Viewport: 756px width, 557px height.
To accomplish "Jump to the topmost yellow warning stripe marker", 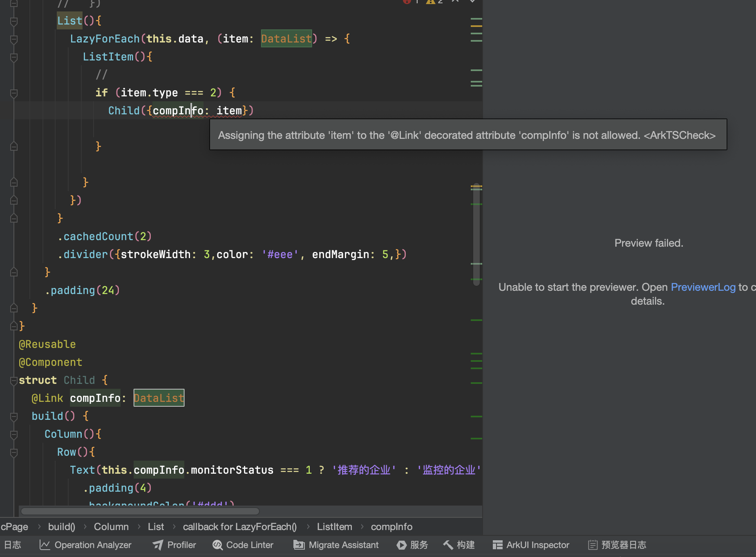I will click(x=476, y=26).
